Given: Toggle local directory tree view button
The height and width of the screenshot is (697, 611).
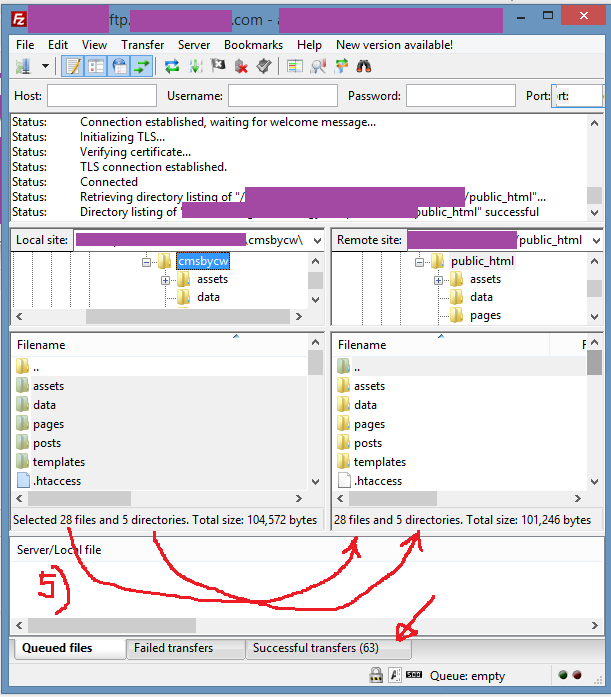Looking at the screenshot, I should (96, 67).
